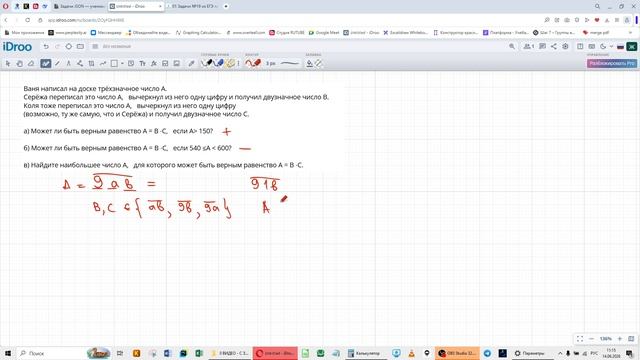Click the 136% zoom level
The image size is (640, 360).
point(606,339)
